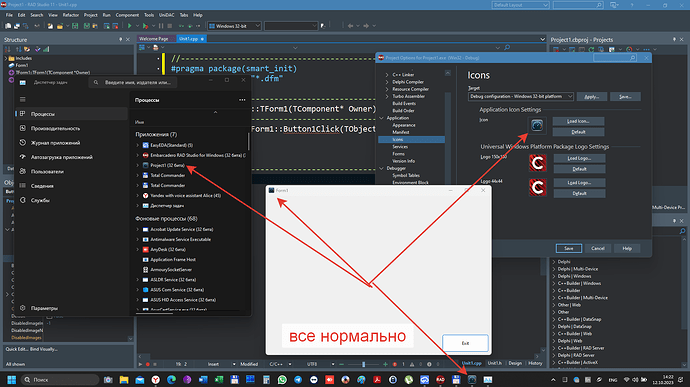The height and width of the screenshot is (387, 690).
Task: Open the Task Manager three-dots options menu
Action: click(x=242, y=100)
